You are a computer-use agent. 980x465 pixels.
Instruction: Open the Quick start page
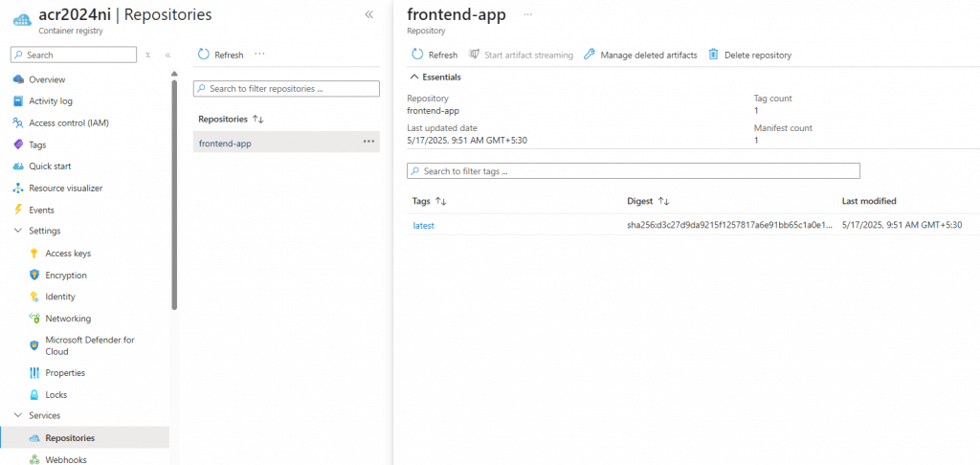tap(50, 166)
